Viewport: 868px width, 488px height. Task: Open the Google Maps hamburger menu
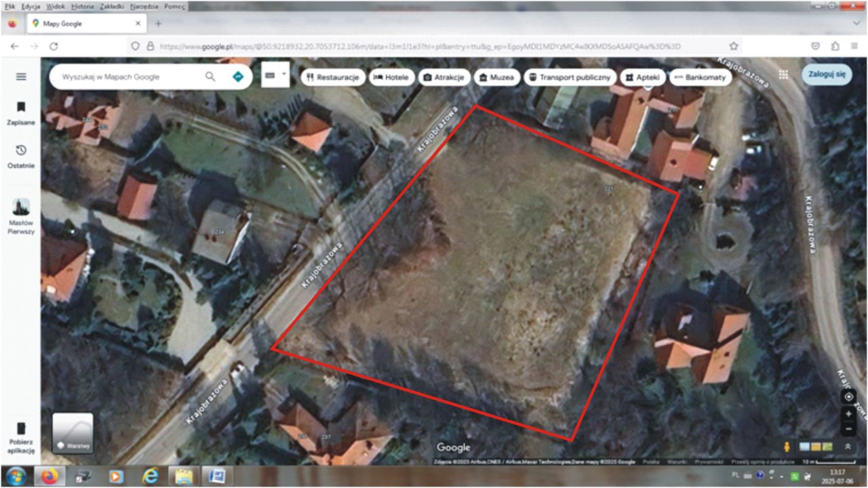click(21, 77)
